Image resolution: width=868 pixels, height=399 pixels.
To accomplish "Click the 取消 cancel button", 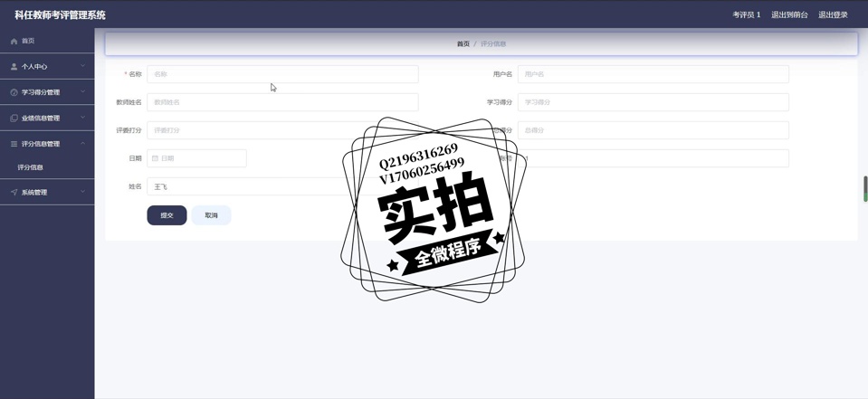I will click(211, 215).
